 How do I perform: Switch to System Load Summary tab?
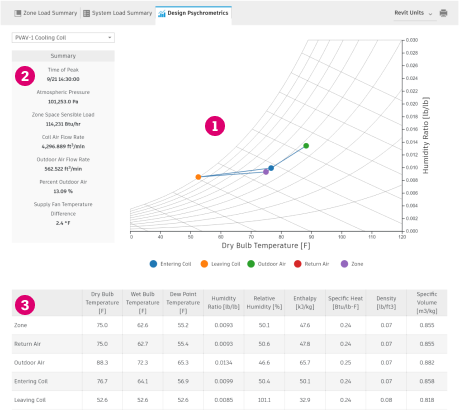[118, 13]
